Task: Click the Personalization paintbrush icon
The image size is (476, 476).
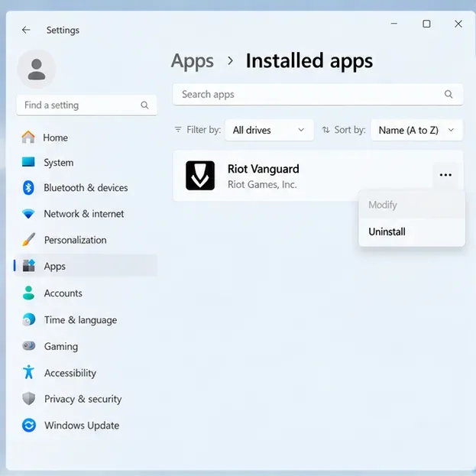Action: coord(28,239)
